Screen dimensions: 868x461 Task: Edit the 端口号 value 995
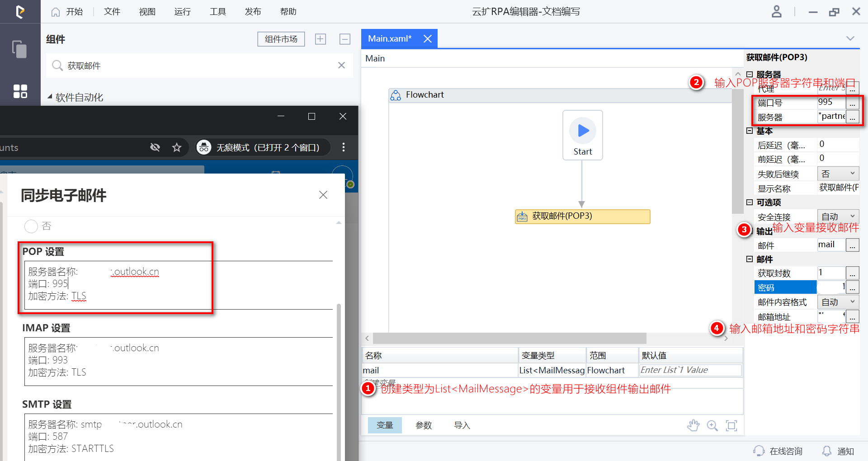coord(831,103)
